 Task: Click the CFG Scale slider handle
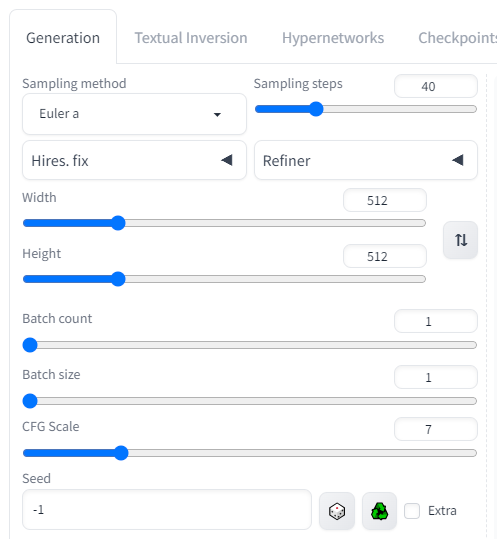(121, 453)
